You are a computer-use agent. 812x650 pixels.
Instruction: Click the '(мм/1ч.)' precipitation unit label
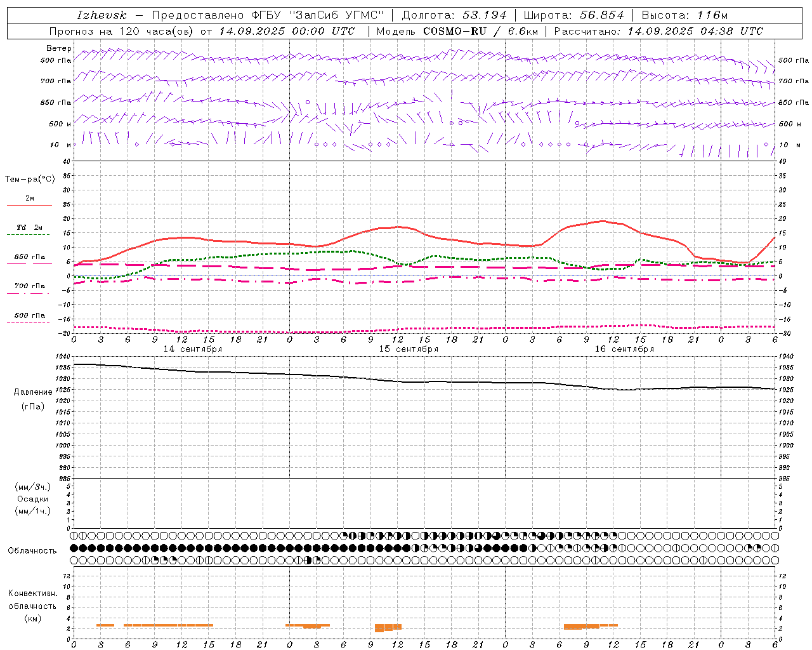pyautogui.click(x=33, y=511)
